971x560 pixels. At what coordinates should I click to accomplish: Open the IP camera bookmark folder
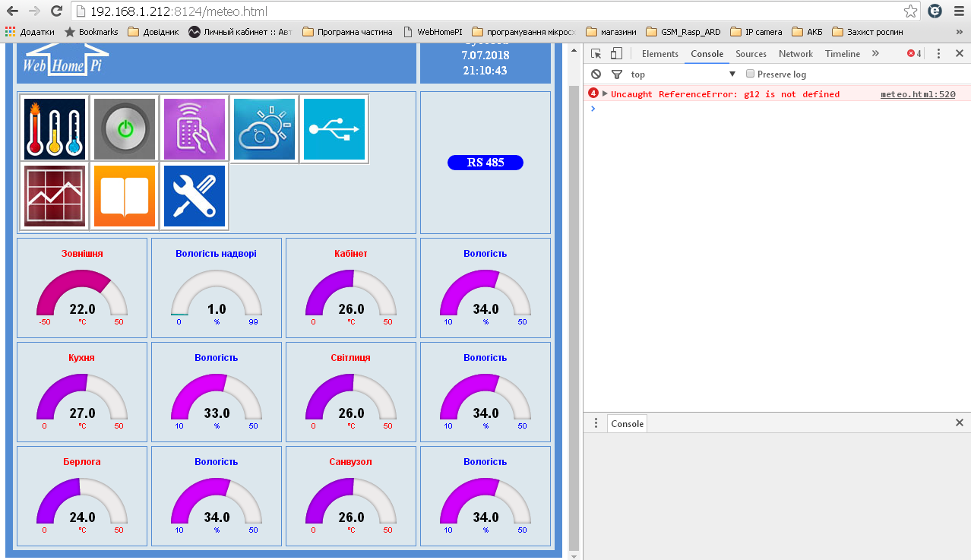click(x=756, y=32)
